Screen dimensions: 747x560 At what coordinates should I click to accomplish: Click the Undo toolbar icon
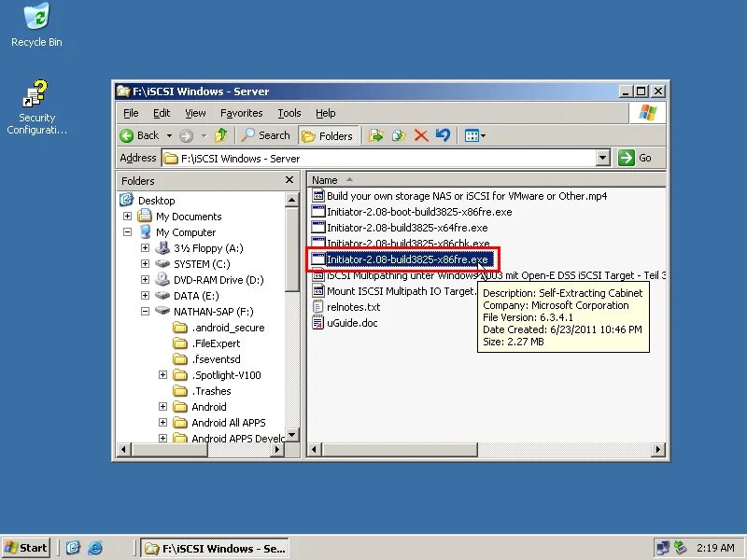click(443, 135)
